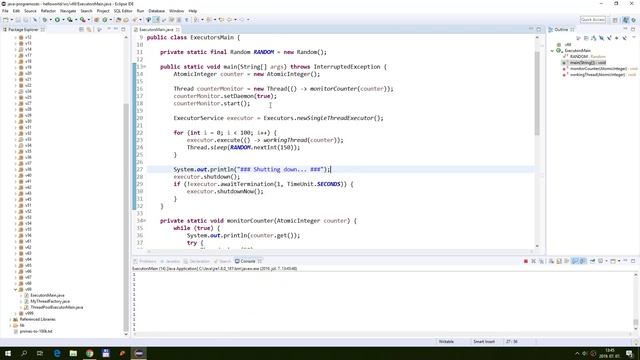Collapse All in Package Explorer

point(82,30)
